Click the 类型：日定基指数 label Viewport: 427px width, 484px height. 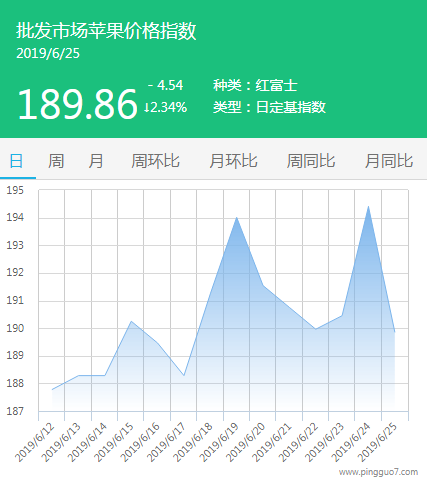(269, 107)
